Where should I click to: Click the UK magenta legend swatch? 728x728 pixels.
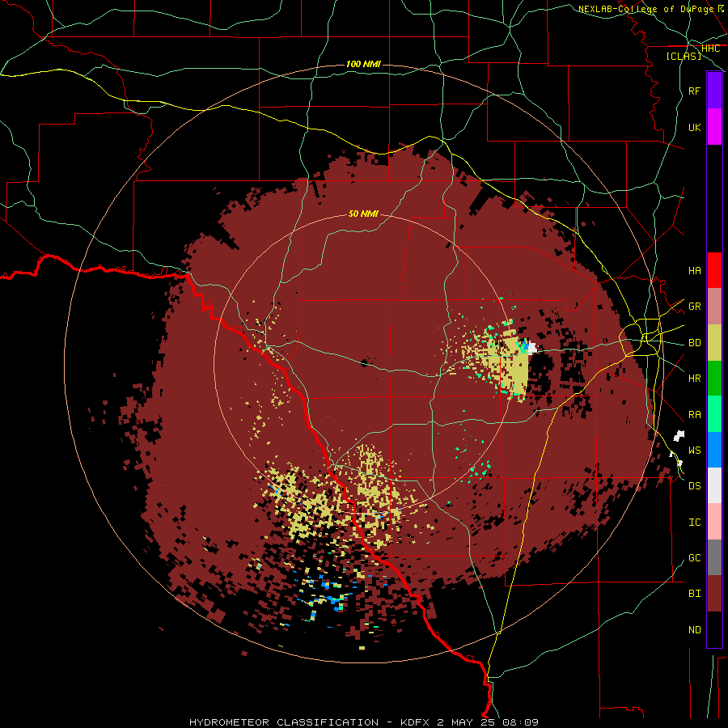[714, 127]
